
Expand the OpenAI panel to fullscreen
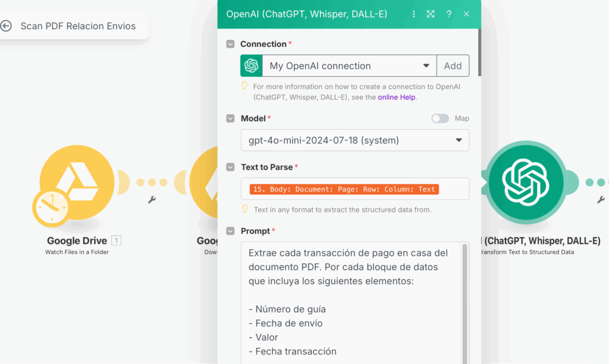point(431,14)
